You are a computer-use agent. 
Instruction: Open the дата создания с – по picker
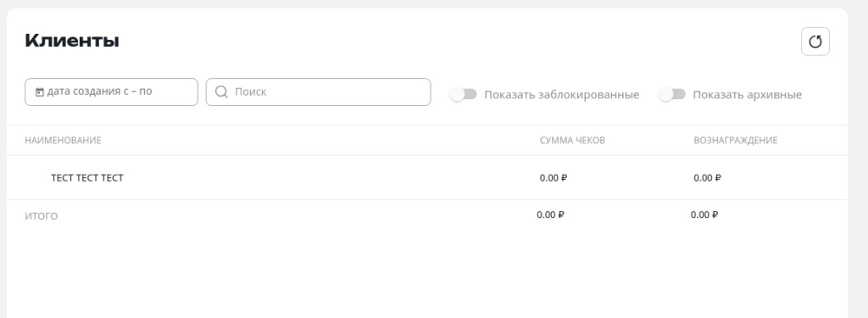(111, 92)
